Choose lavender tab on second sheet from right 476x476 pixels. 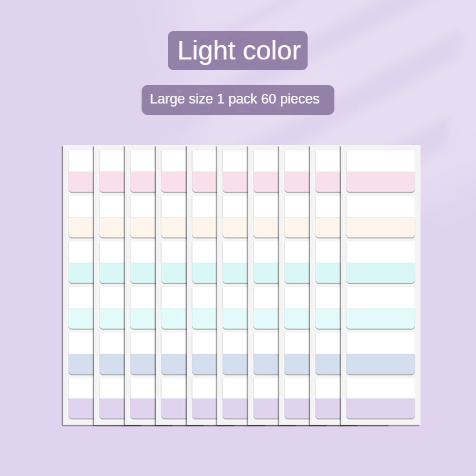coord(327,408)
